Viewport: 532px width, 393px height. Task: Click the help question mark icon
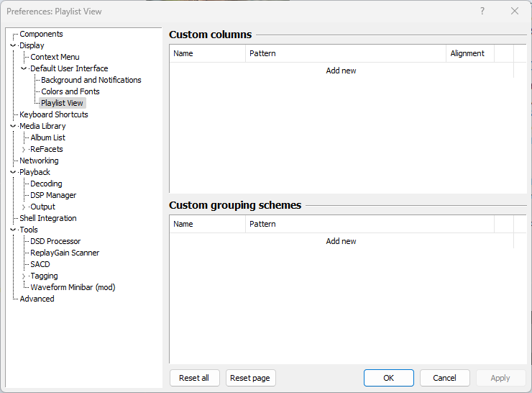tap(482, 11)
